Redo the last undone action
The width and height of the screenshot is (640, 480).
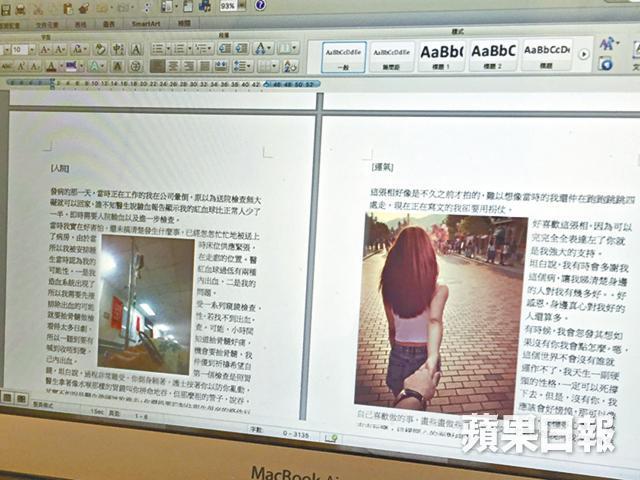[x=124, y=8]
